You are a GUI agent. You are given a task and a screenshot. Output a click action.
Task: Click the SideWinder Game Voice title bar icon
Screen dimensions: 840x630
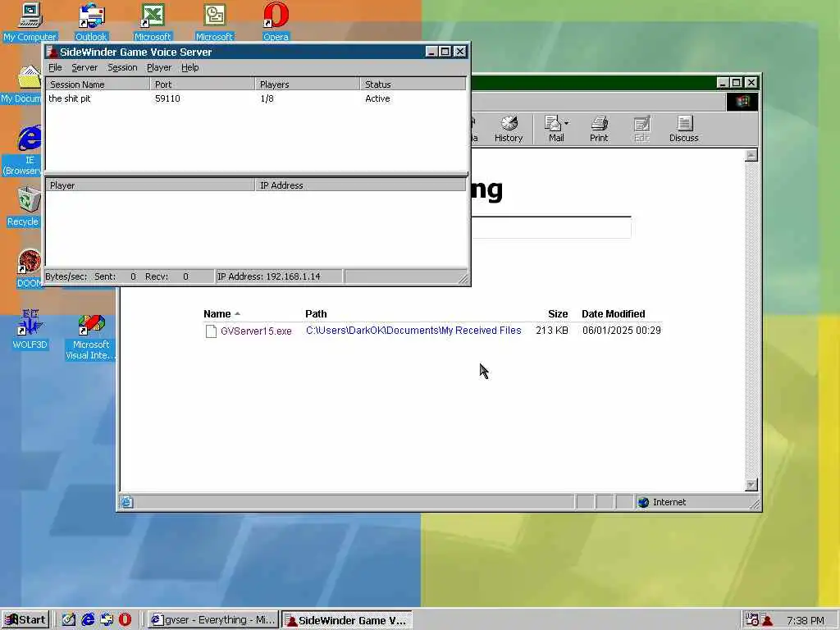coord(52,52)
